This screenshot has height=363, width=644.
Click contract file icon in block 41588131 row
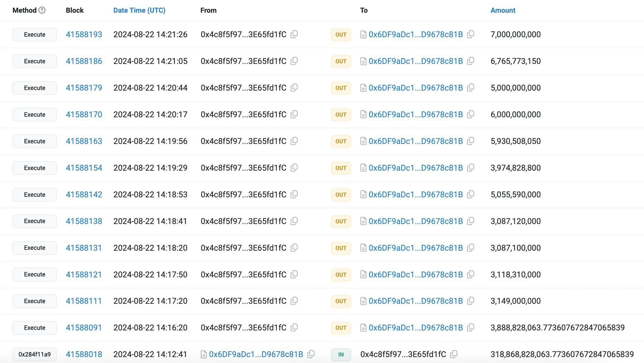pos(363,248)
